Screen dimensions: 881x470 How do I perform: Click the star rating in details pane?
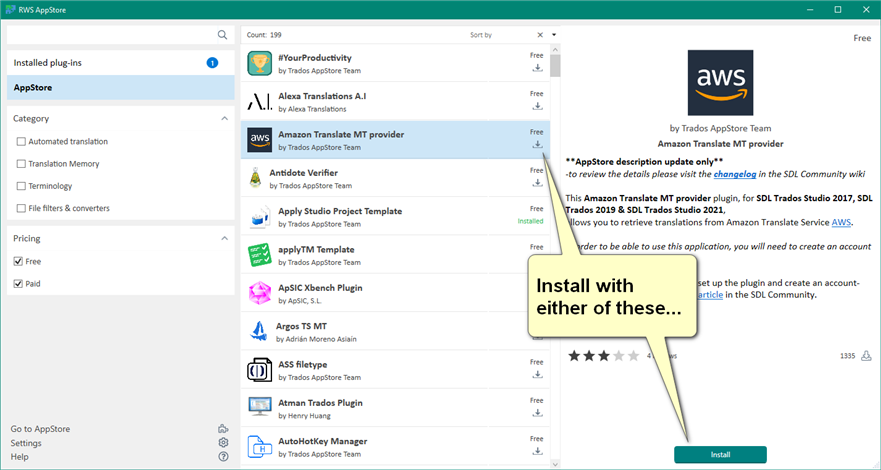604,356
